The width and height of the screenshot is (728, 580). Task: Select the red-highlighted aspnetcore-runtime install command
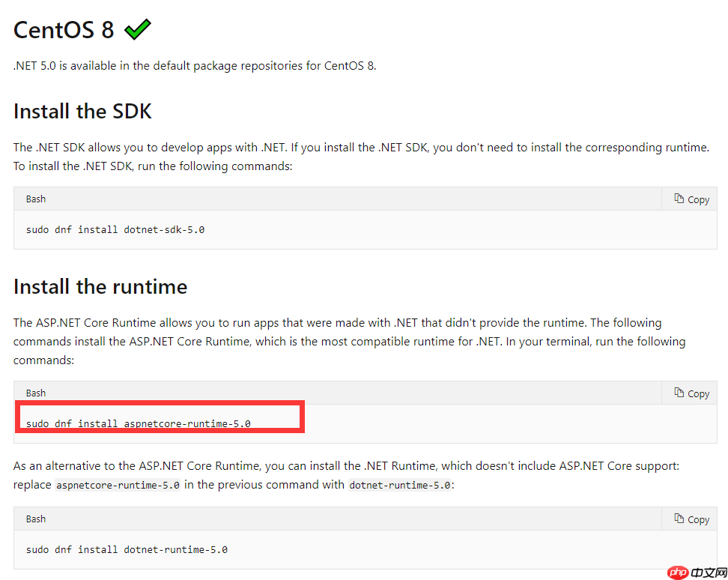tap(141, 423)
